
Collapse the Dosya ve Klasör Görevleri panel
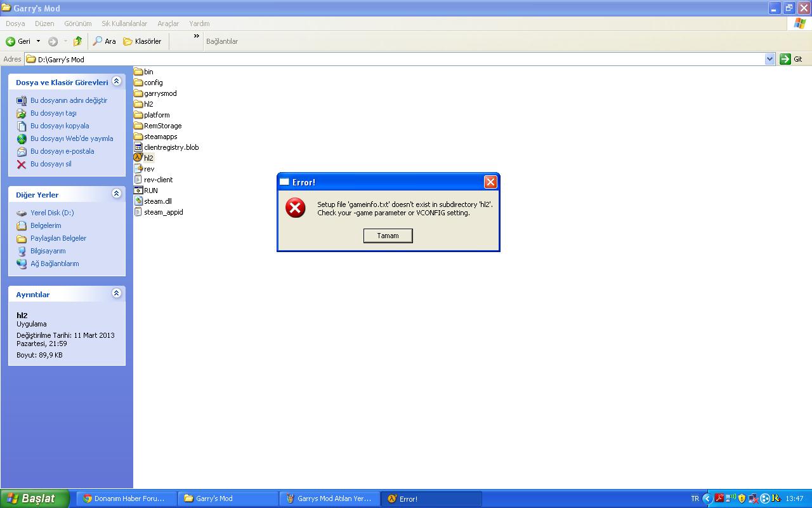tap(116, 81)
